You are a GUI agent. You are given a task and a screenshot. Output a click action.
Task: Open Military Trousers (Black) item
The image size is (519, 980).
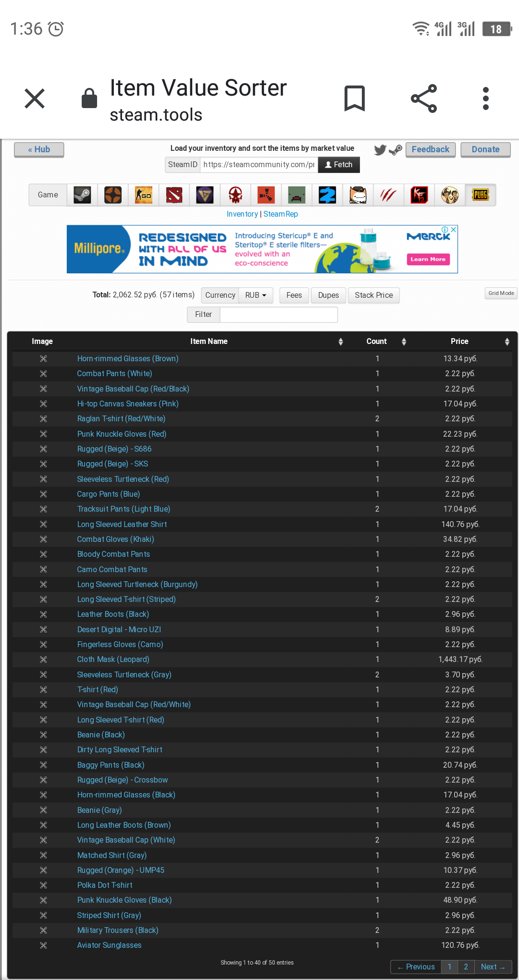click(x=118, y=930)
